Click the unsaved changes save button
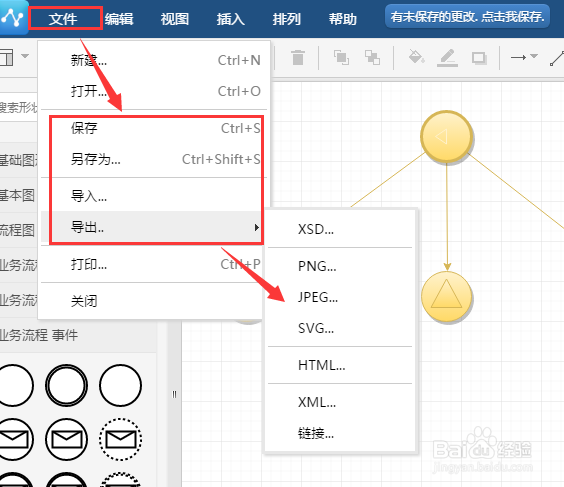 467,17
